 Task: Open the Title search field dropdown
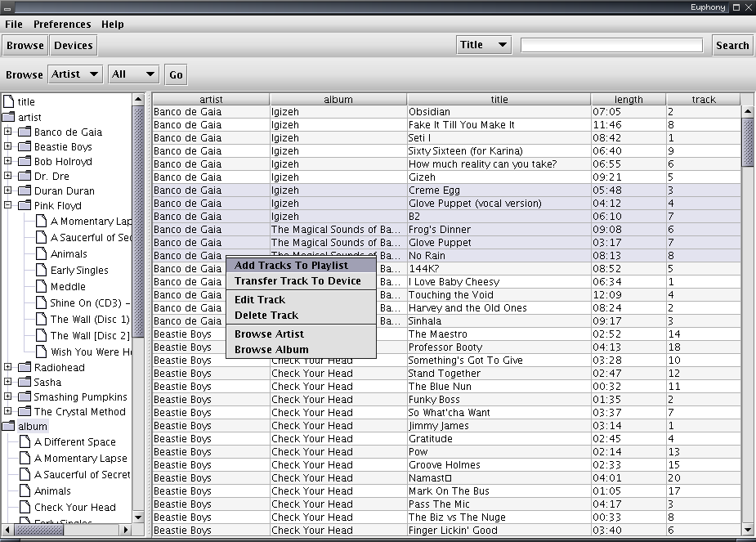tap(484, 45)
